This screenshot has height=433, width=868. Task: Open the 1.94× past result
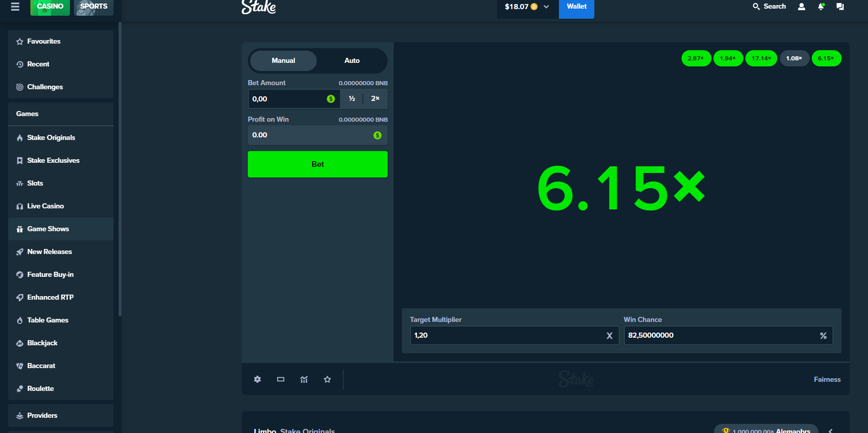(x=728, y=58)
